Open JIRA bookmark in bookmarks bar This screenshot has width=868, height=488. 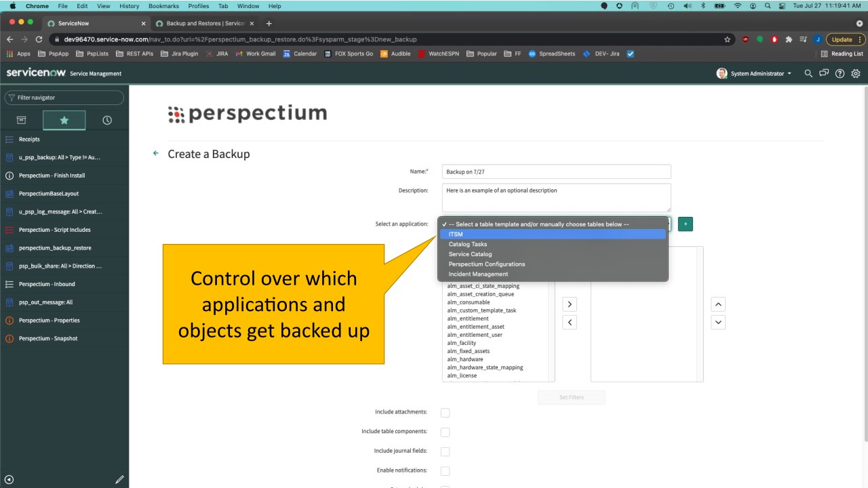click(x=216, y=54)
